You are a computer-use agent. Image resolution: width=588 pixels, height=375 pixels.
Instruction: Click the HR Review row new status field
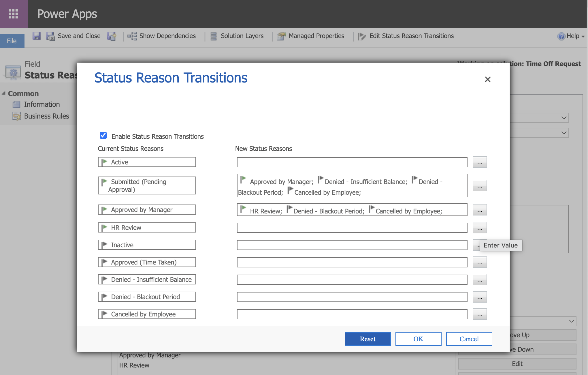pos(352,228)
